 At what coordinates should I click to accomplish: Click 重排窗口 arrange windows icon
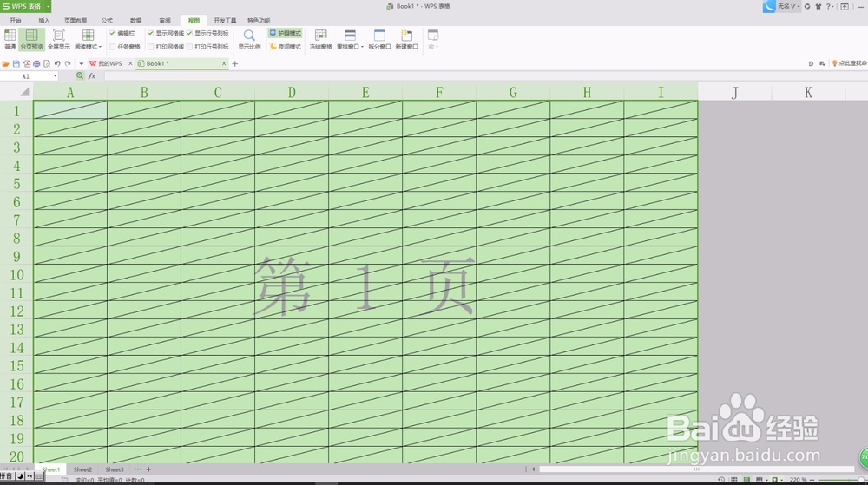[x=350, y=36]
